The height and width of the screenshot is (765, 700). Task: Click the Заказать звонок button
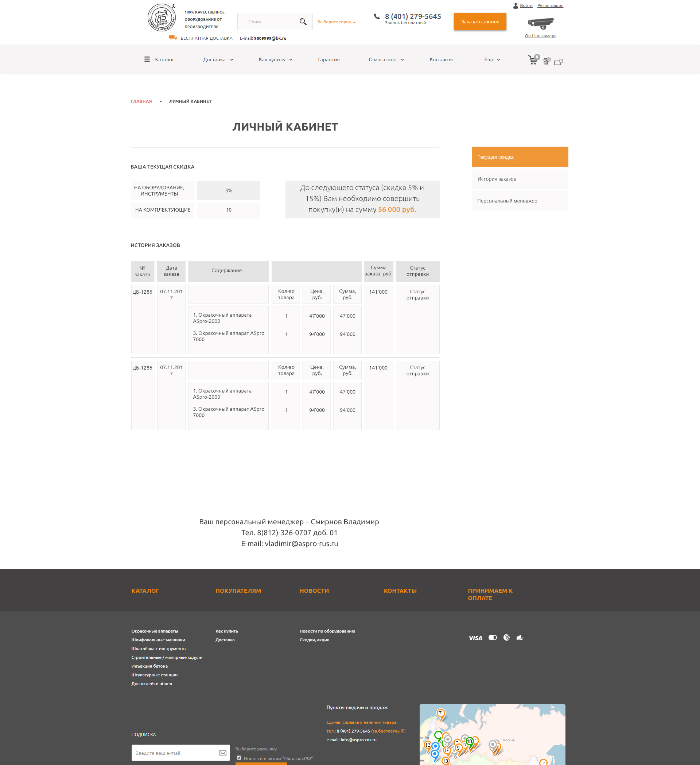click(x=480, y=22)
